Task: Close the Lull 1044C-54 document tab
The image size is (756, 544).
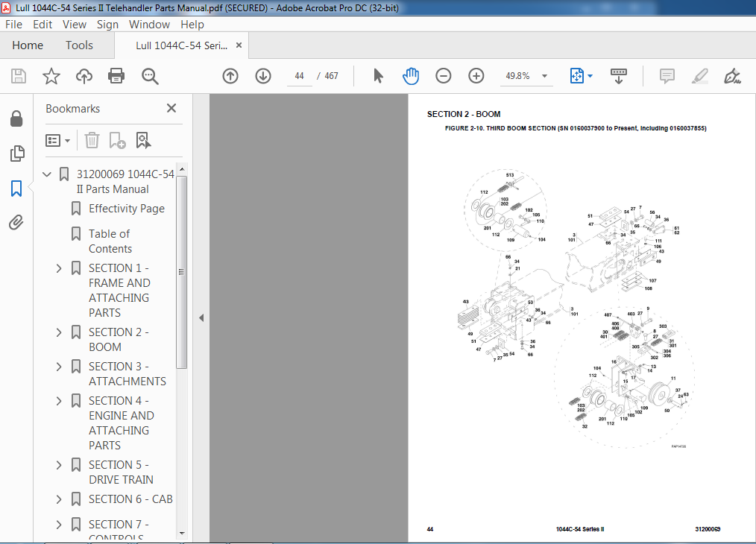Action: [x=239, y=45]
